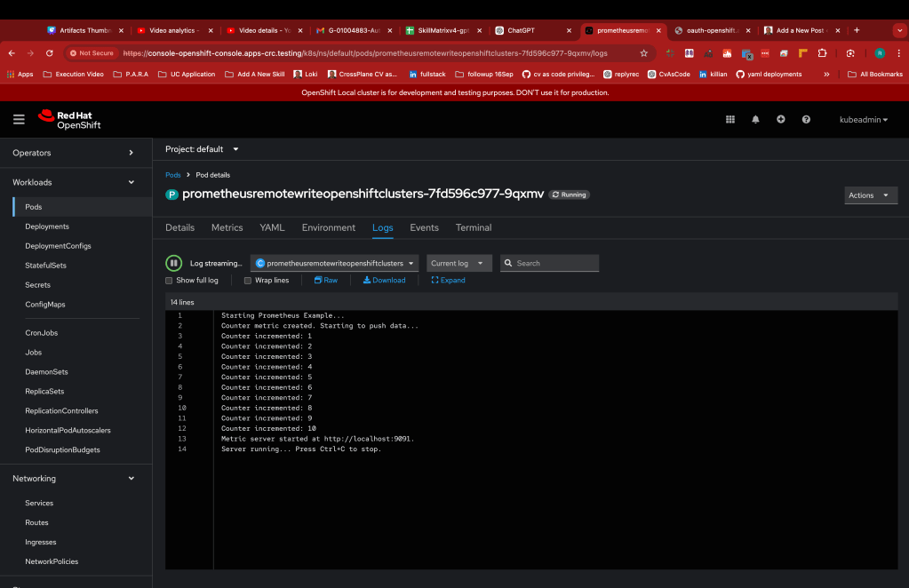Open the container selector dropdown
This screenshot has height=588, width=909.
[x=334, y=263]
